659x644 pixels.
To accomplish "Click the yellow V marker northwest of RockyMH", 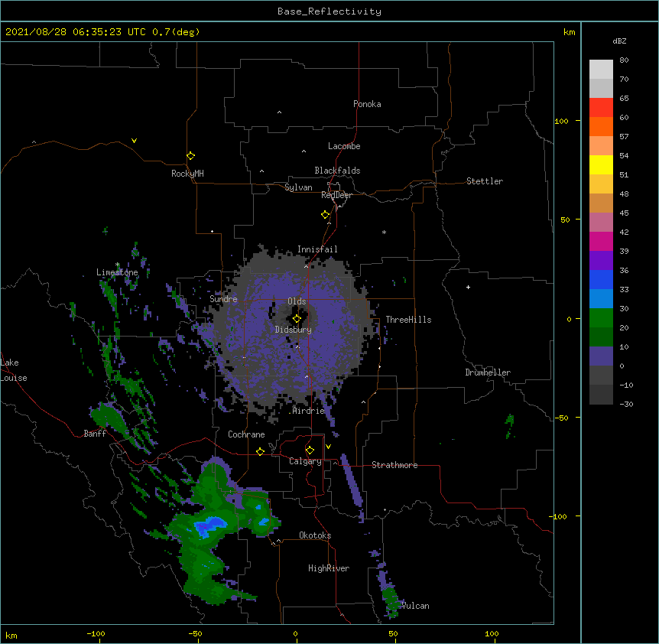I will [x=134, y=141].
